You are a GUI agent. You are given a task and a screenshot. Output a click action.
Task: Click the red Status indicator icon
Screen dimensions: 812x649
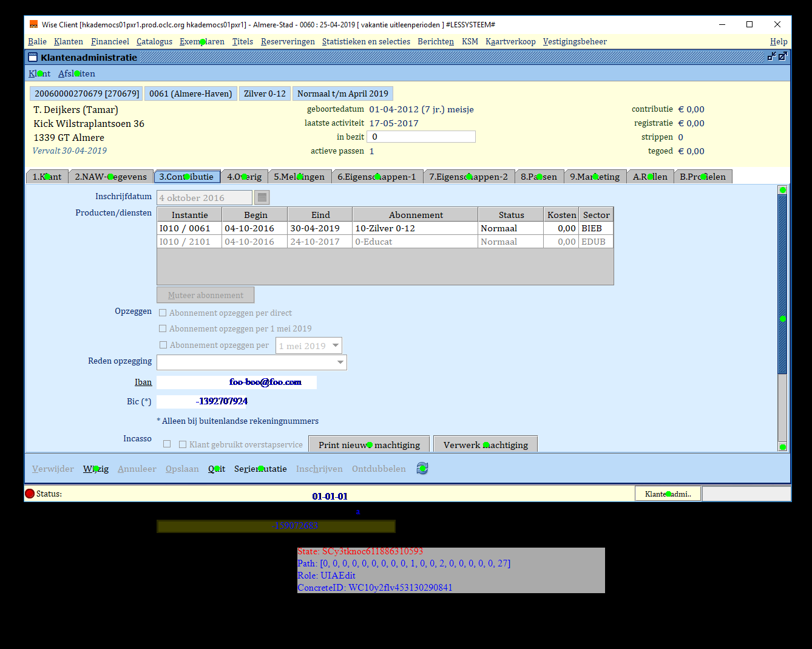[x=30, y=494]
